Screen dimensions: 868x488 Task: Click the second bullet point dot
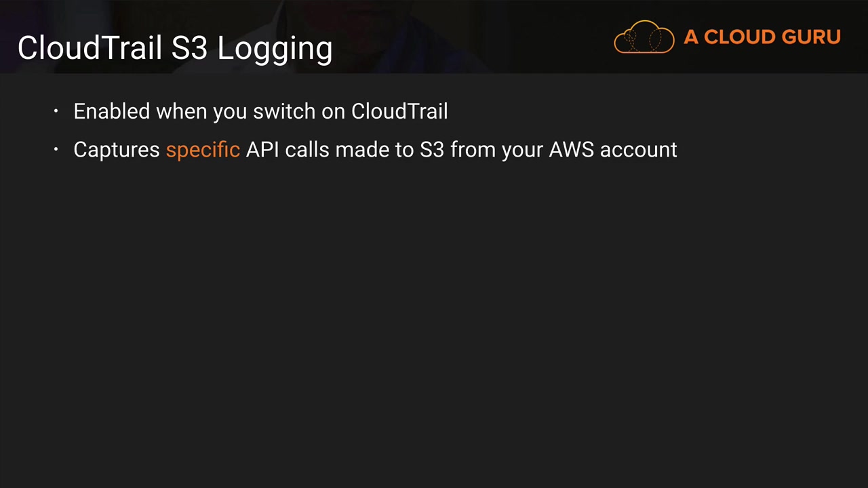point(56,149)
